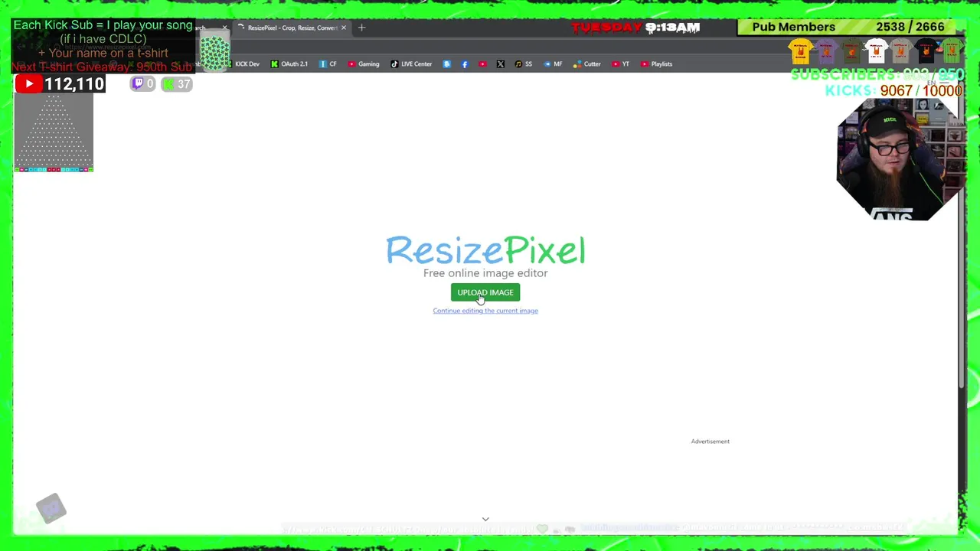980x551 pixels.
Task: Open the TikTok LIVE Center bookmark
Action: (x=411, y=64)
